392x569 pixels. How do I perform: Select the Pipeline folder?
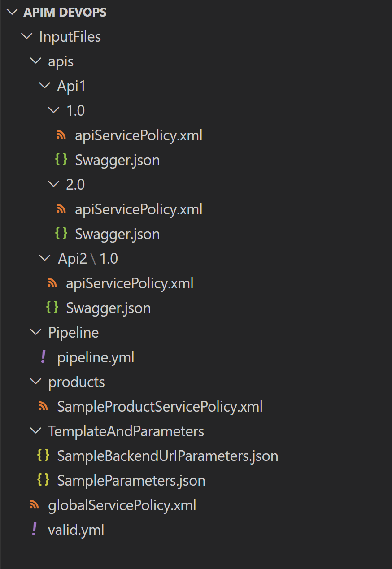73,332
